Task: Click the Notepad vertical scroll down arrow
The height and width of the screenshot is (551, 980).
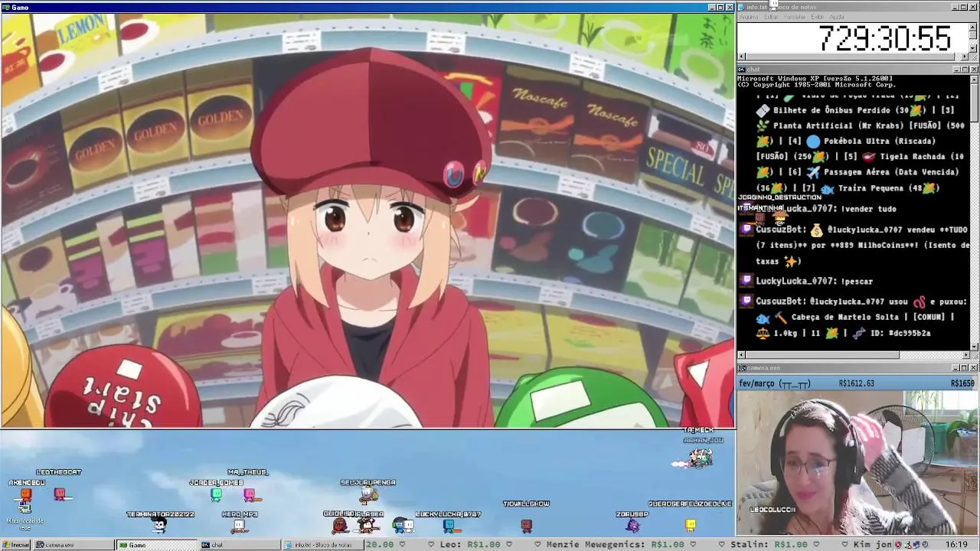Action: [x=974, y=47]
